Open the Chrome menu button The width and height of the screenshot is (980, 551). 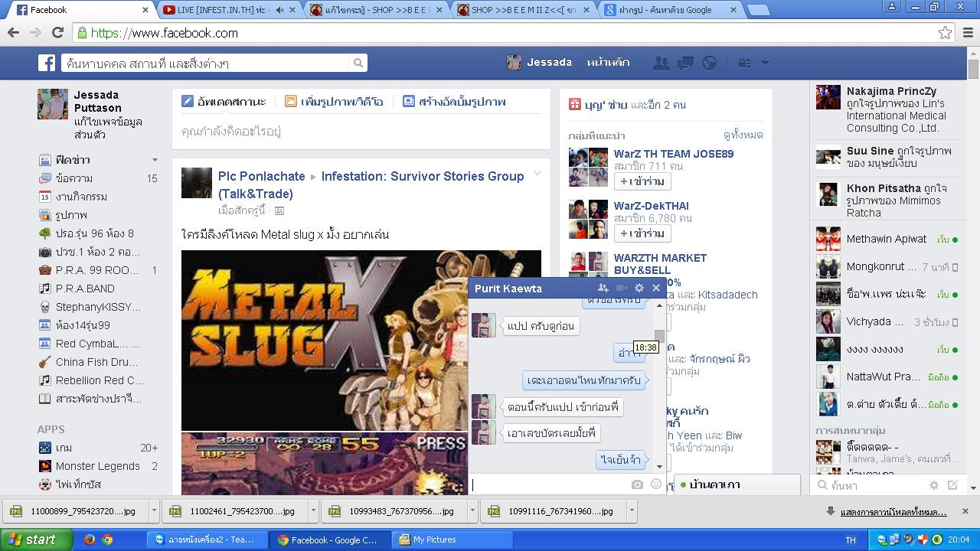tap(968, 33)
